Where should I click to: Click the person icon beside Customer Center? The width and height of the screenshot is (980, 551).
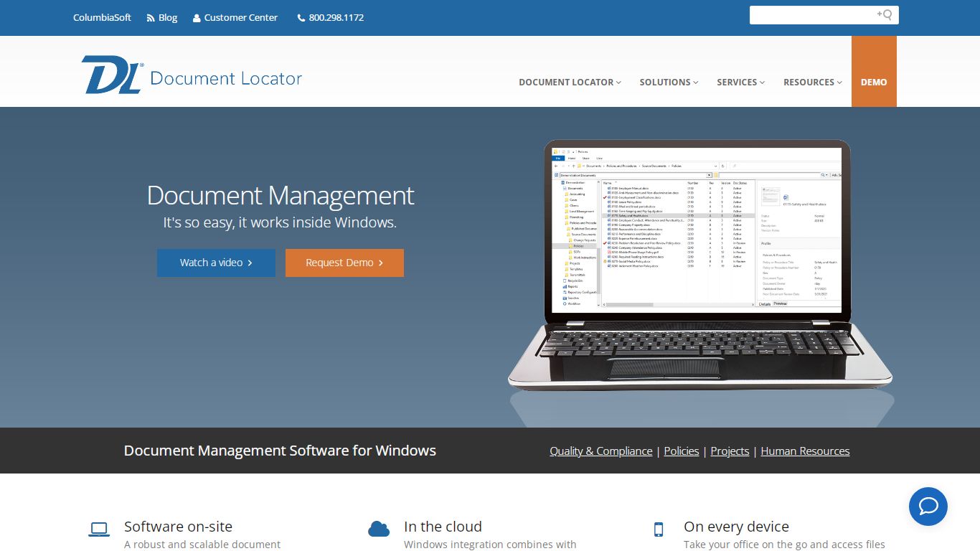(197, 18)
